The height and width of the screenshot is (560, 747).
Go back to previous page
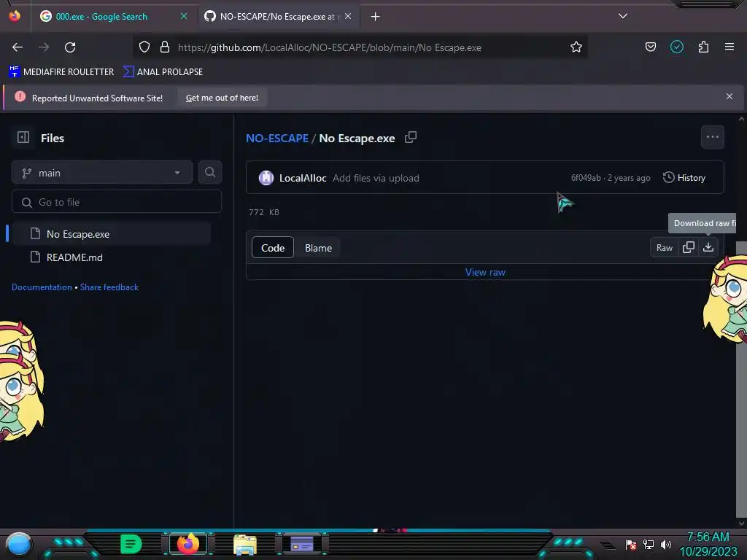pyautogui.click(x=18, y=47)
